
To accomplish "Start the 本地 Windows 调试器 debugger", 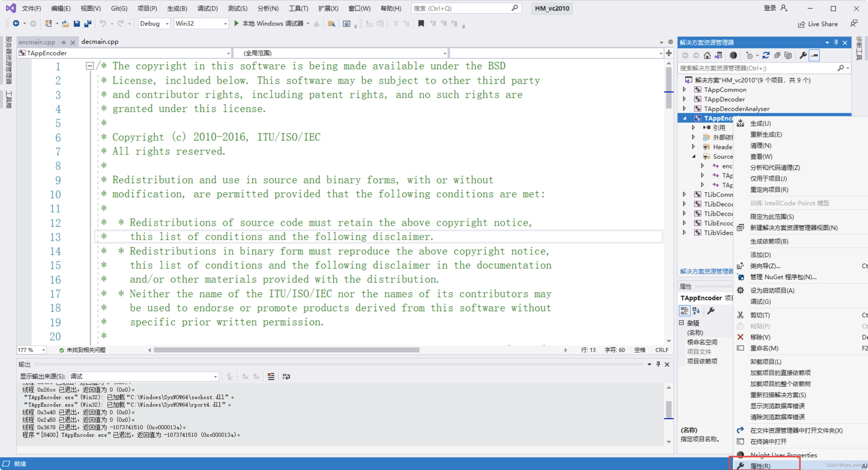I will (269, 23).
